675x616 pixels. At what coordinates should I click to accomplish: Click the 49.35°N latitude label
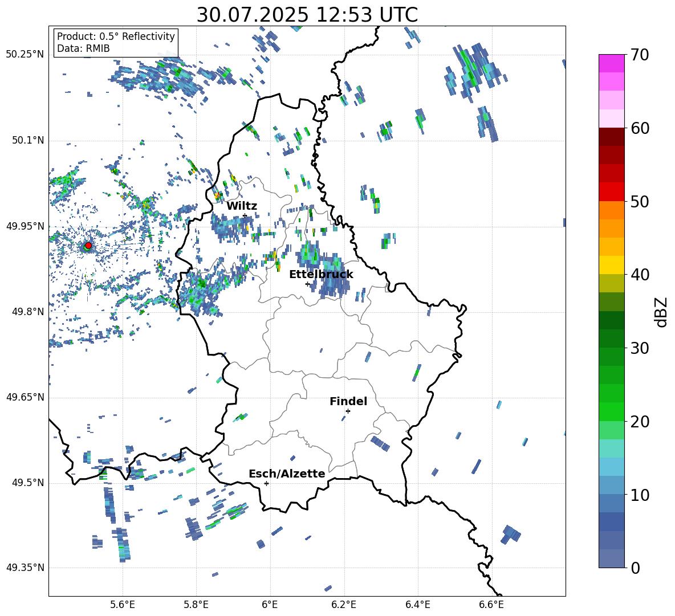[x=25, y=568]
